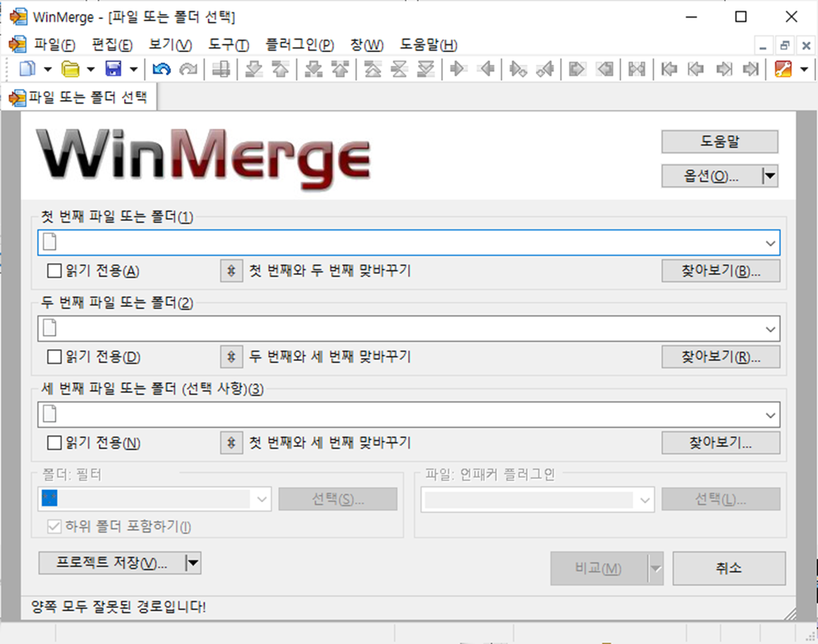Viewport: 818px width, 644px height.
Task: Open Options via the wrench toolbar icon
Action: pos(783,69)
